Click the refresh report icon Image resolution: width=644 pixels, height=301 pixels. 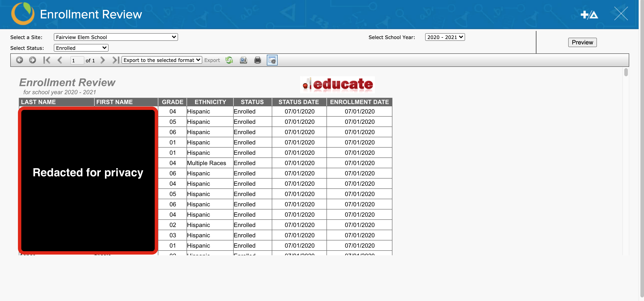pos(229,60)
